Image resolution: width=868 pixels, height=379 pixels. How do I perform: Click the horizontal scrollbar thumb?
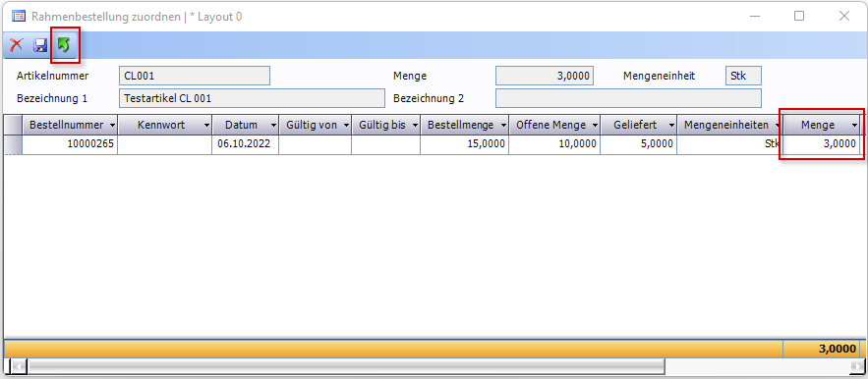point(346,365)
